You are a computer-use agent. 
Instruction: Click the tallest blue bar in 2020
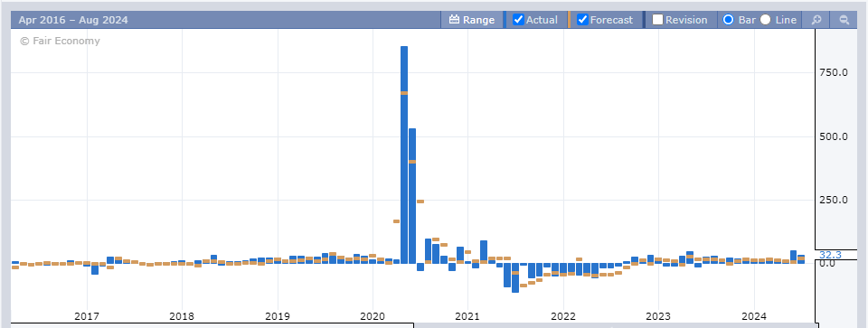[x=404, y=155]
